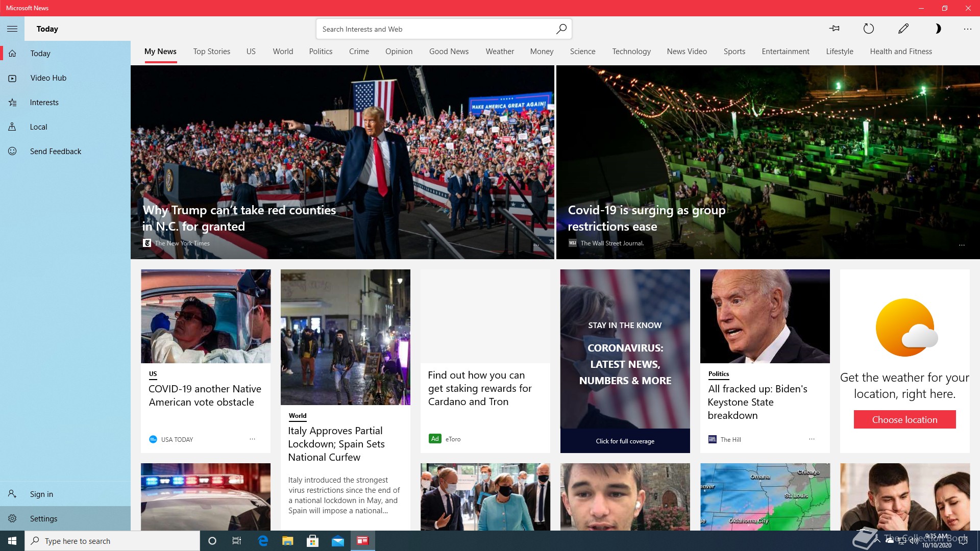
Task: Open the Local news section
Action: tap(65, 127)
